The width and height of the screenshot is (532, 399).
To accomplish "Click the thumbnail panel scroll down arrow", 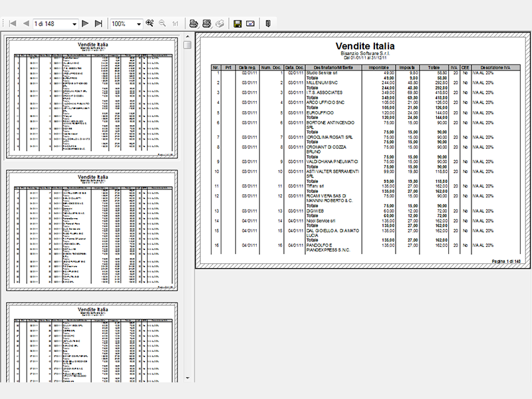I will 188,378.
